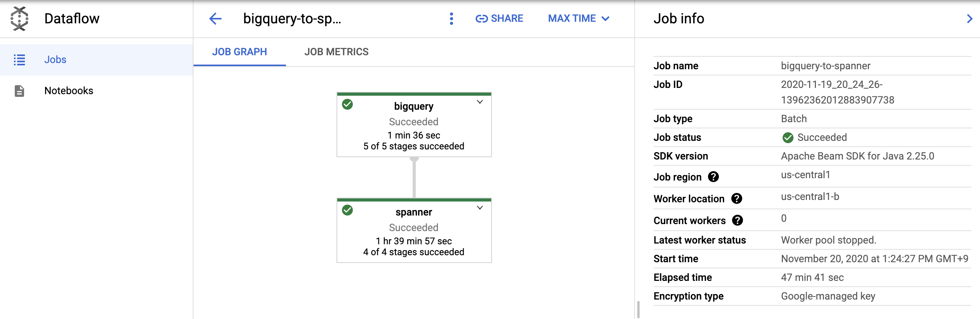Screen dimensions: 980x319
Task: Click the Job type value Batch
Action: pyautogui.click(x=794, y=119)
